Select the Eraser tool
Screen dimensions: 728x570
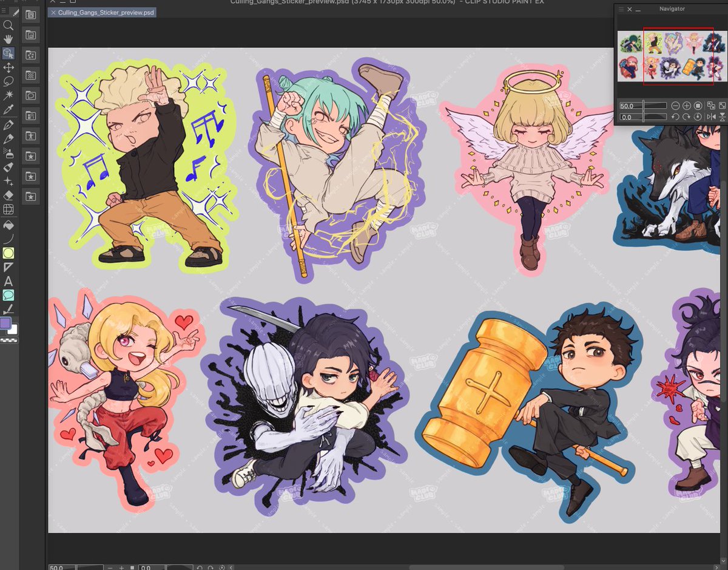coord(8,195)
